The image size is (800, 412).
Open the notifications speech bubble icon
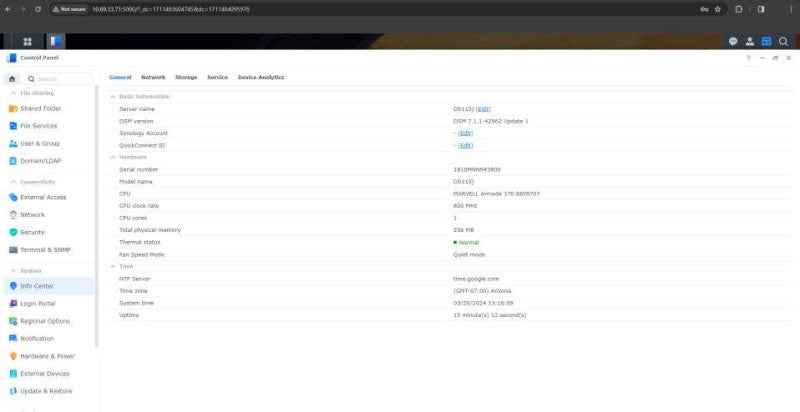click(733, 41)
